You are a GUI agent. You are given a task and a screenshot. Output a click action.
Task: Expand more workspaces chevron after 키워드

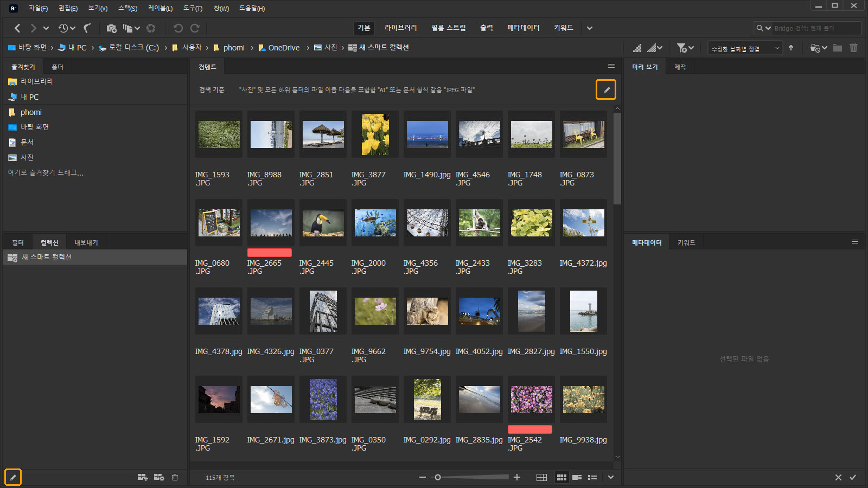pos(590,28)
